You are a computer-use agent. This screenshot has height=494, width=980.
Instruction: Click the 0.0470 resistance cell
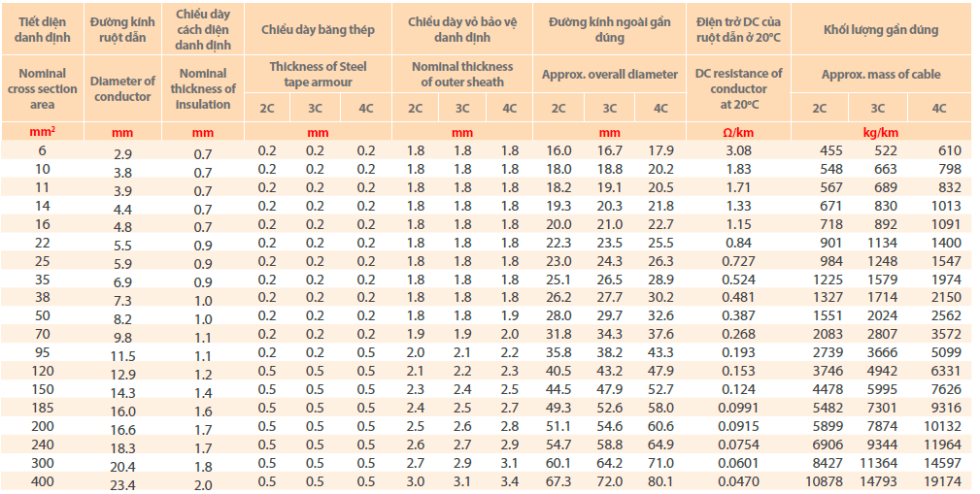tap(739, 482)
